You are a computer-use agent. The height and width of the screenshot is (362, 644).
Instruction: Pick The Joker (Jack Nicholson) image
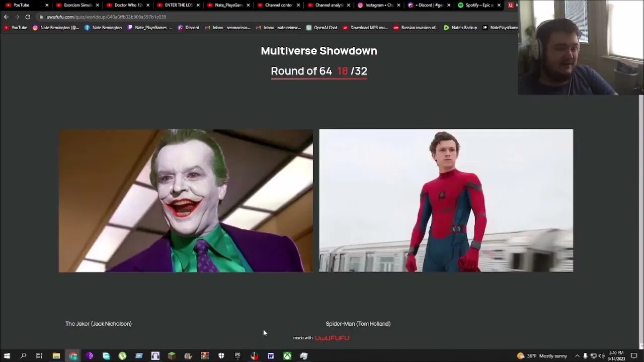point(186,201)
